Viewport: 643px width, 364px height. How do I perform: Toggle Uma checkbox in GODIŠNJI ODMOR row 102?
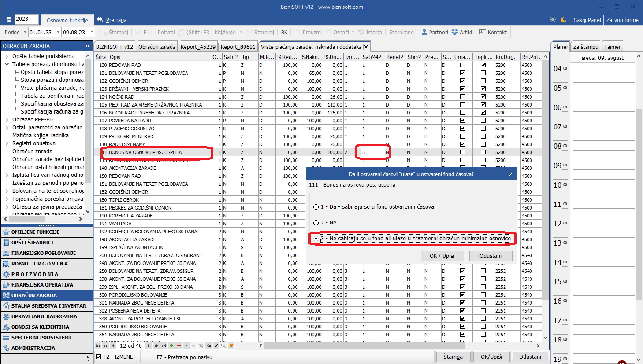point(462,81)
